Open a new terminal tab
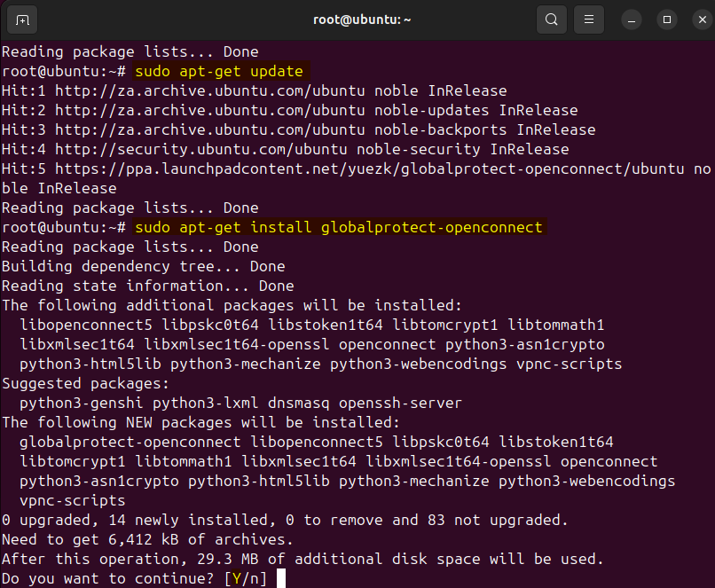 (22, 19)
